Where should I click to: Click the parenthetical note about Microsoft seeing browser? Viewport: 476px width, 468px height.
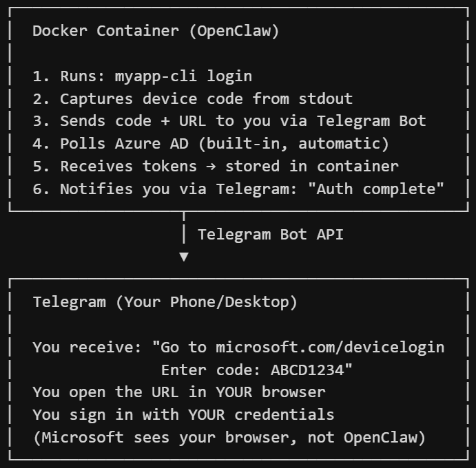tap(229, 437)
